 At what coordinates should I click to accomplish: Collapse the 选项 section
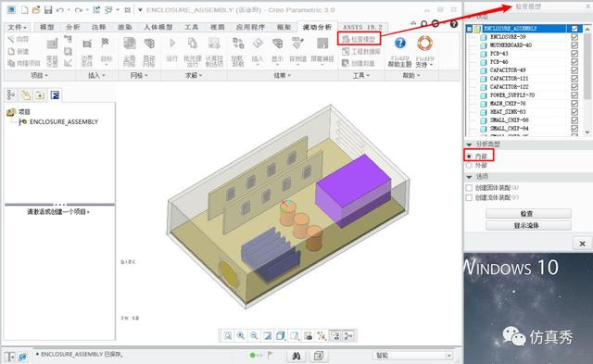[x=470, y=177]
